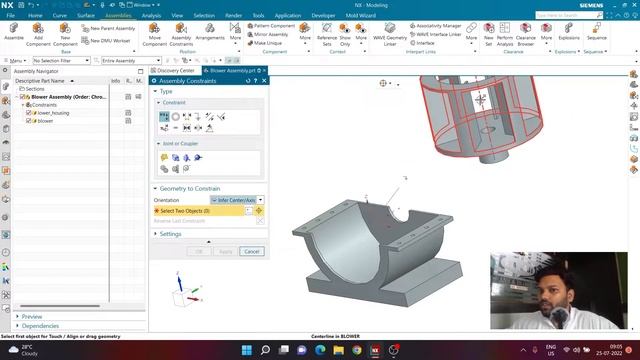This screenshot has width=640, height=360.
Task: Open the Entire Assembly scope dropdown
Action: [131, 60]
